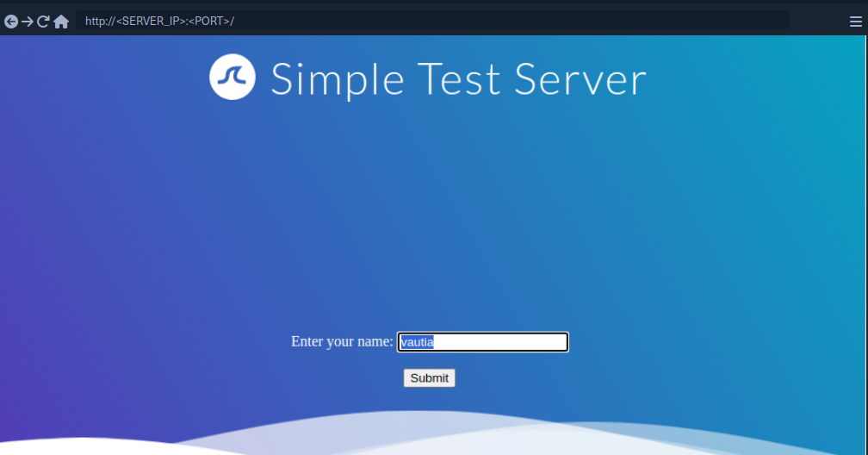
Task: Go forward with the forward arrow
Action: [x=27, y=22]
